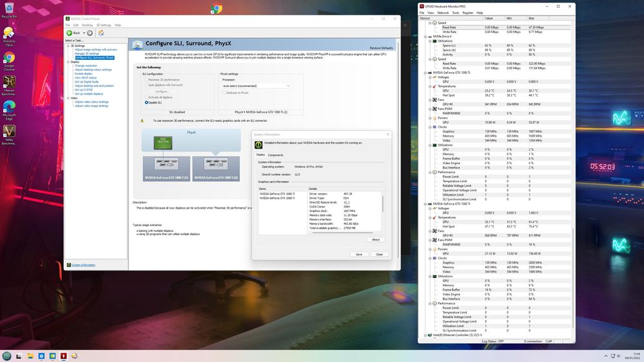
Task: Open the Edit menu in NVIDIA Control Panel
Action: pos(76,25)
